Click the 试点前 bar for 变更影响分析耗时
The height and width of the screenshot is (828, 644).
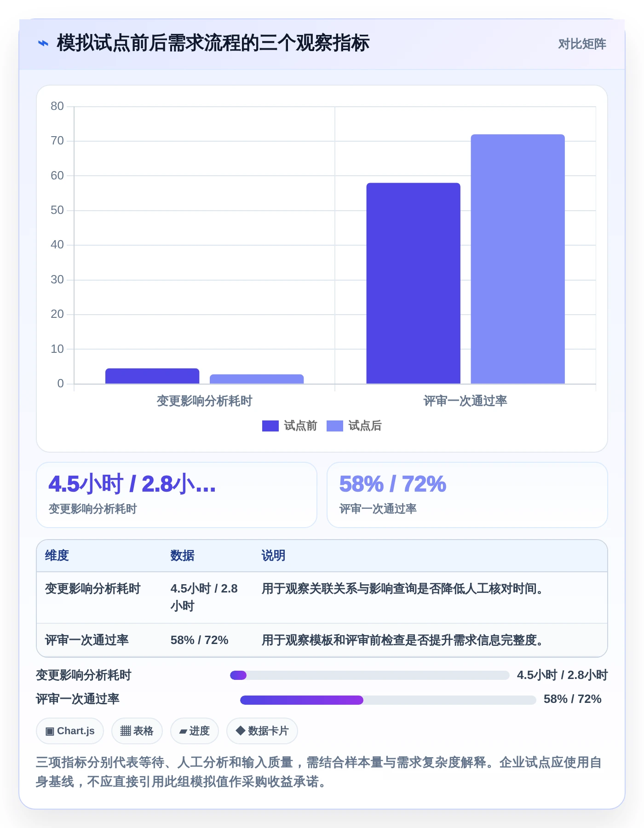tap(152, 376)
